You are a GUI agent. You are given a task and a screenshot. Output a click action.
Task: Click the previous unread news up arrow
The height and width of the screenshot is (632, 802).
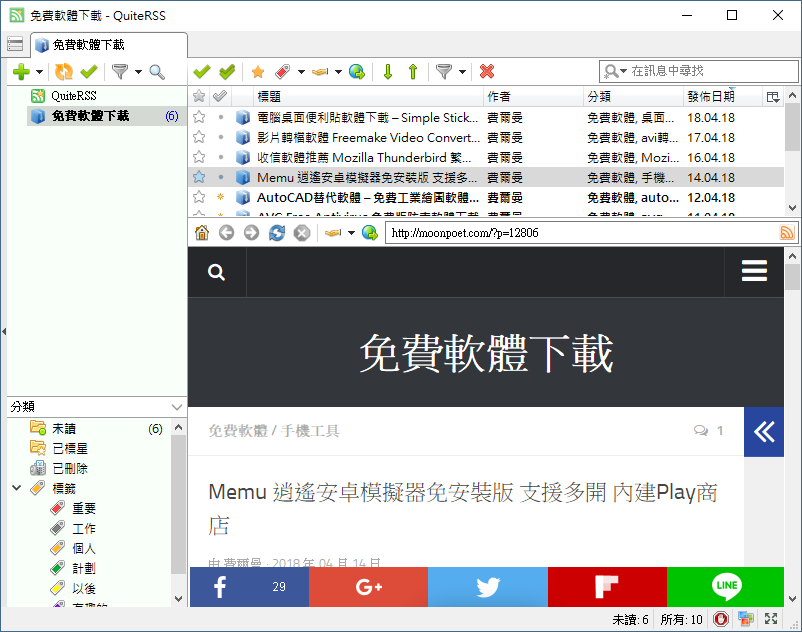click(412, 71)
